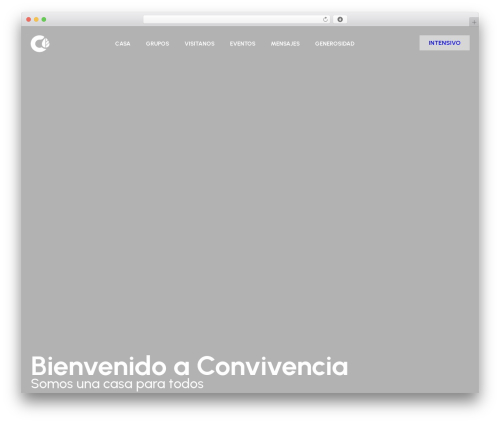Navigate to MENSAJES
Image resolution: width=500 pixels, height=423 pixels.
(285, 44)
